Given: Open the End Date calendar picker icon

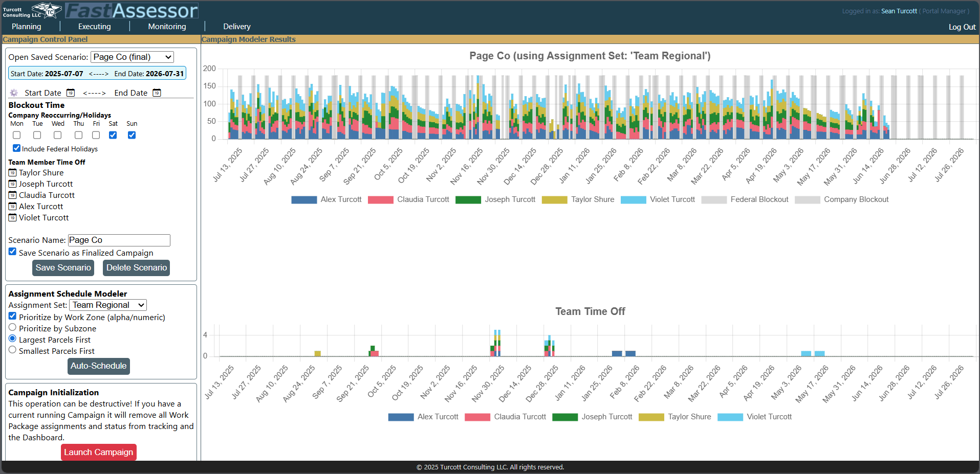Looking at the screenshot, I should (157, 93).
